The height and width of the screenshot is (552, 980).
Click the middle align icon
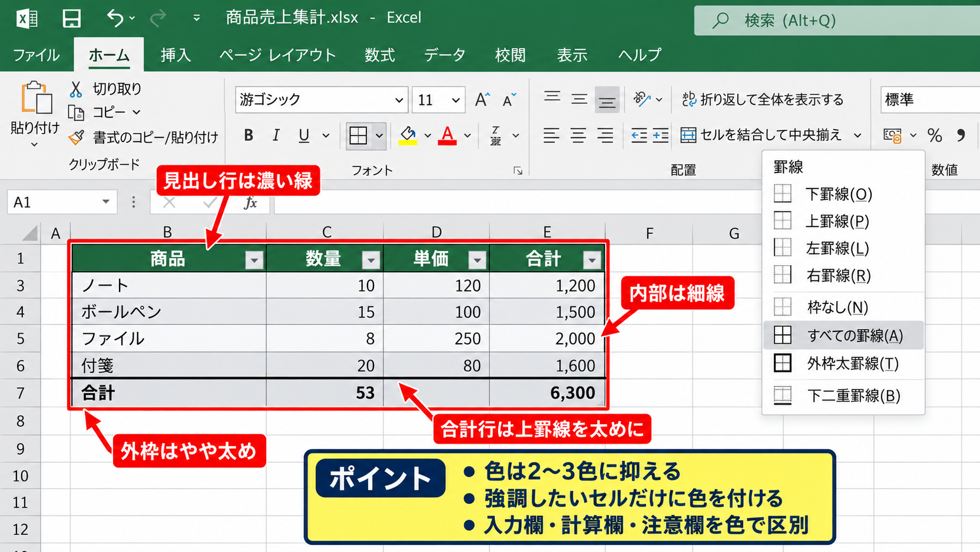click(579, 99)
